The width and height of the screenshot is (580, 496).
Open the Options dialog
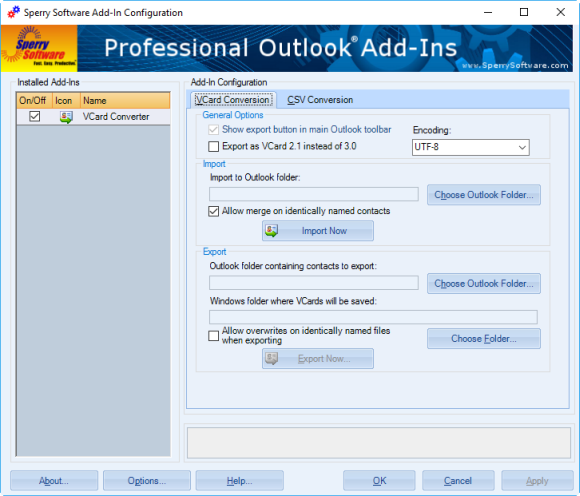pyautogui.click(x=147, y=480)
